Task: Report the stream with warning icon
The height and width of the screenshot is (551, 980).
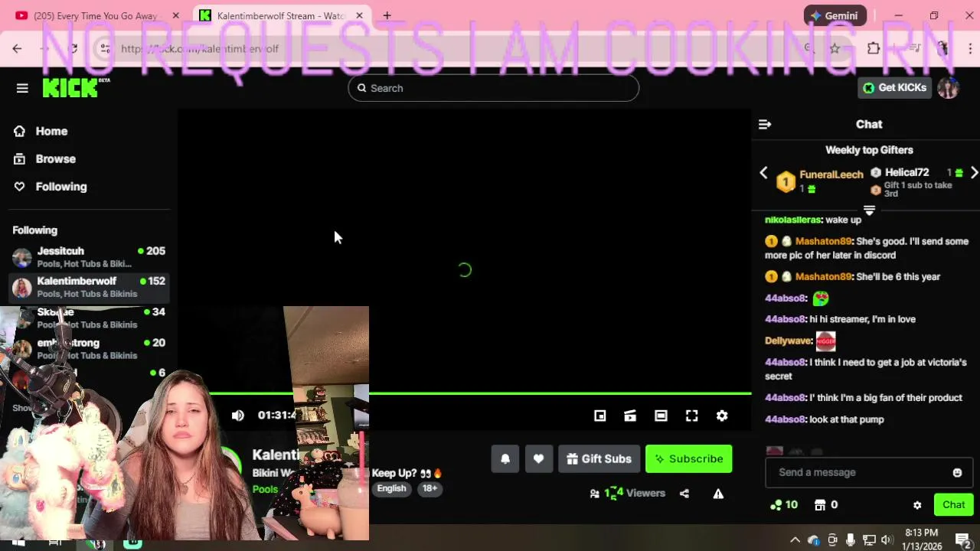Action: coord(718,494)
